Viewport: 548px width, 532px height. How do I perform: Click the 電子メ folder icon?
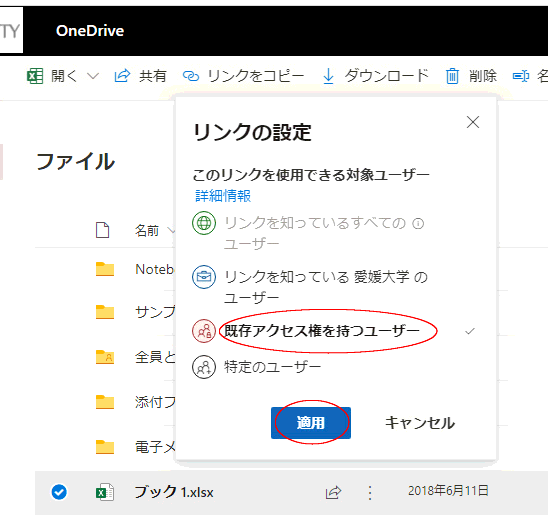tap(105, 447)
